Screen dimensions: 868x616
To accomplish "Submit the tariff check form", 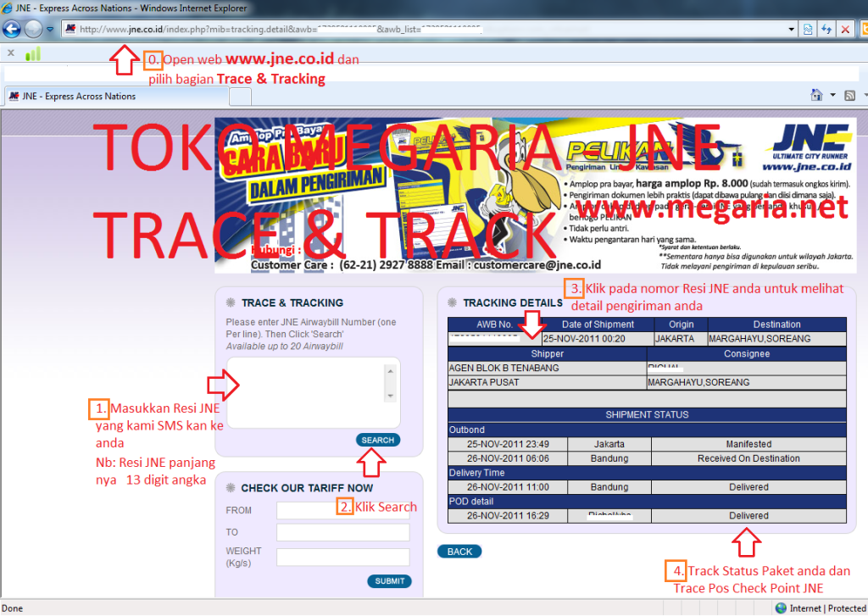I will [390, 581].
